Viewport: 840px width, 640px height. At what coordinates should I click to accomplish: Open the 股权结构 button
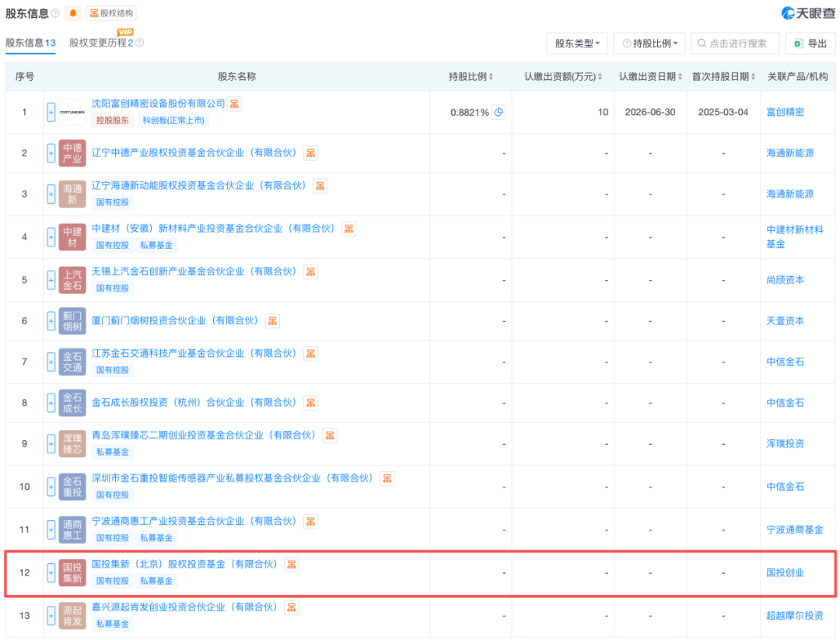(x=111, y=13)
